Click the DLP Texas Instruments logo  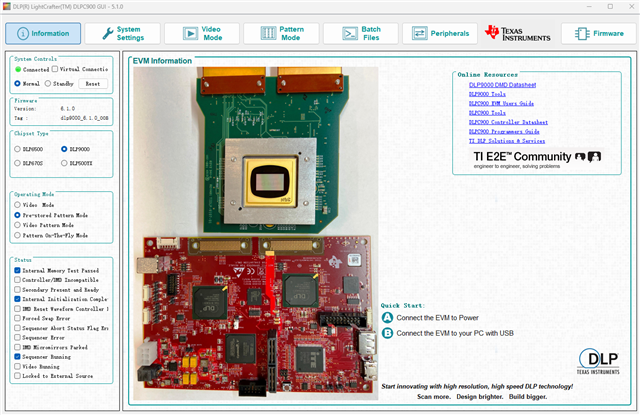click(x=598, y=361)
